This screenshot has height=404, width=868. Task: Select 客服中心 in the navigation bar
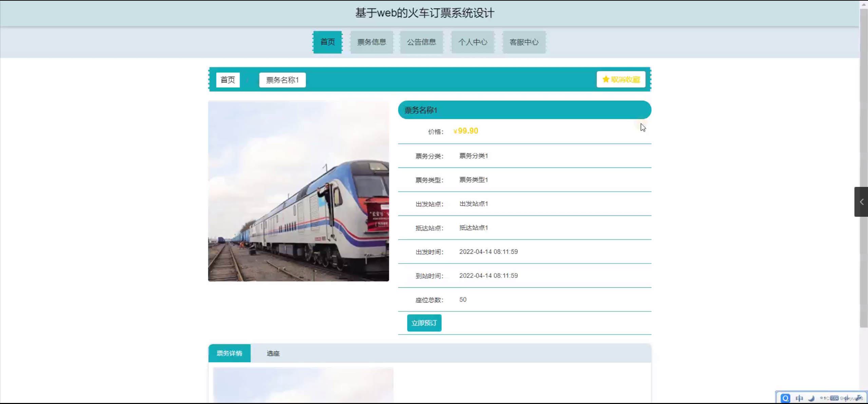click(x=524, y=42)
